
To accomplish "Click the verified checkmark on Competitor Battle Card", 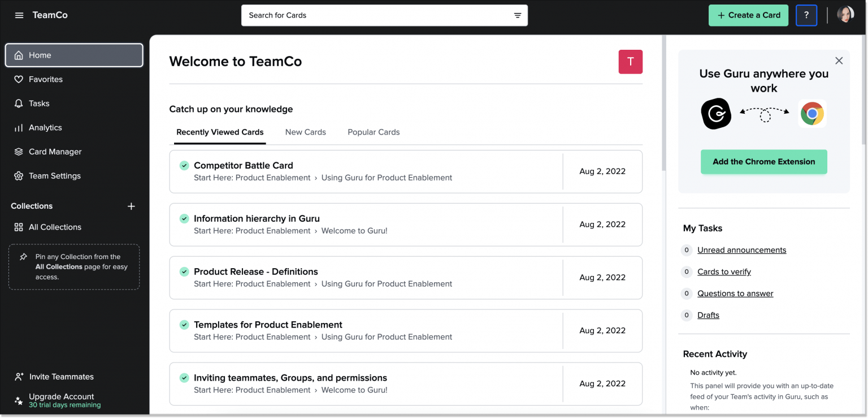I will point(184,165).
